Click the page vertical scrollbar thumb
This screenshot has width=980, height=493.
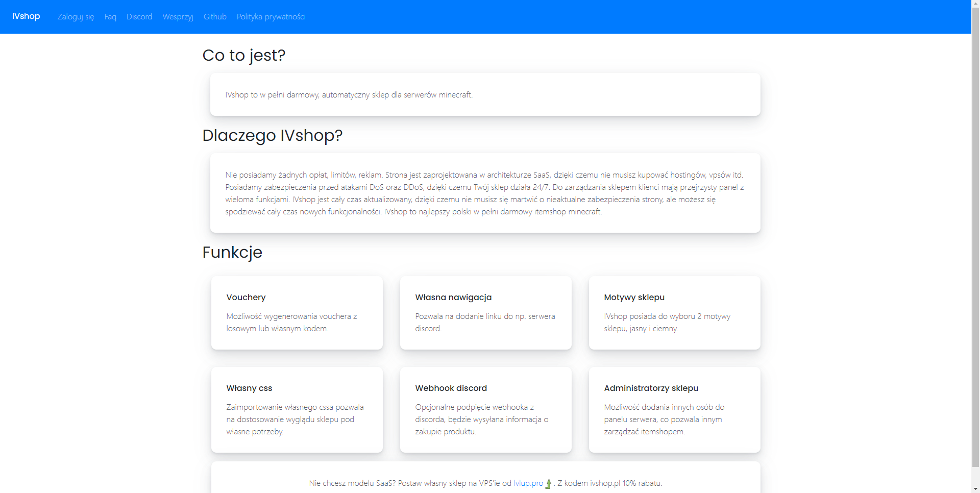(x=975, y=237)
